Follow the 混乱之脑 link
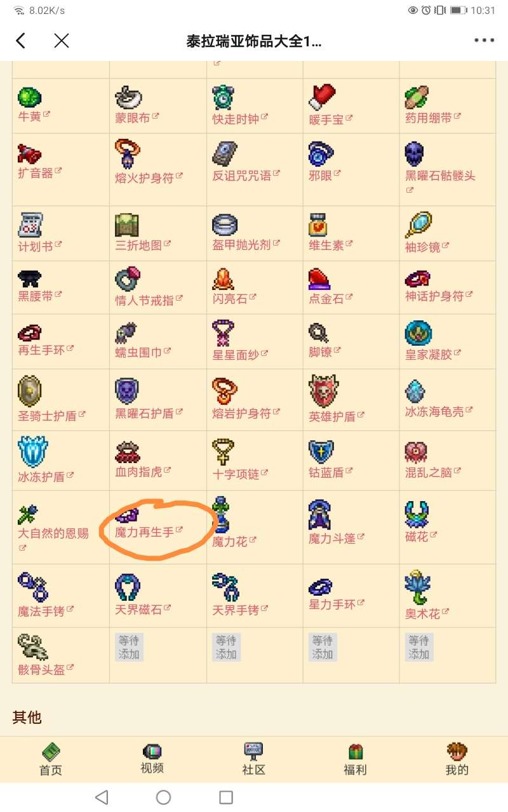508x812 pixels. coord(429,473)
